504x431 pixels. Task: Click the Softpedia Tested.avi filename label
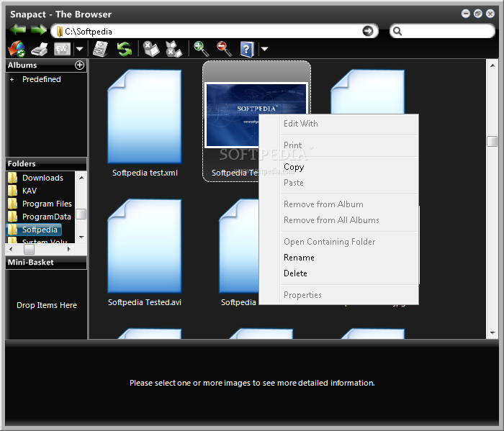pos(145,302)
